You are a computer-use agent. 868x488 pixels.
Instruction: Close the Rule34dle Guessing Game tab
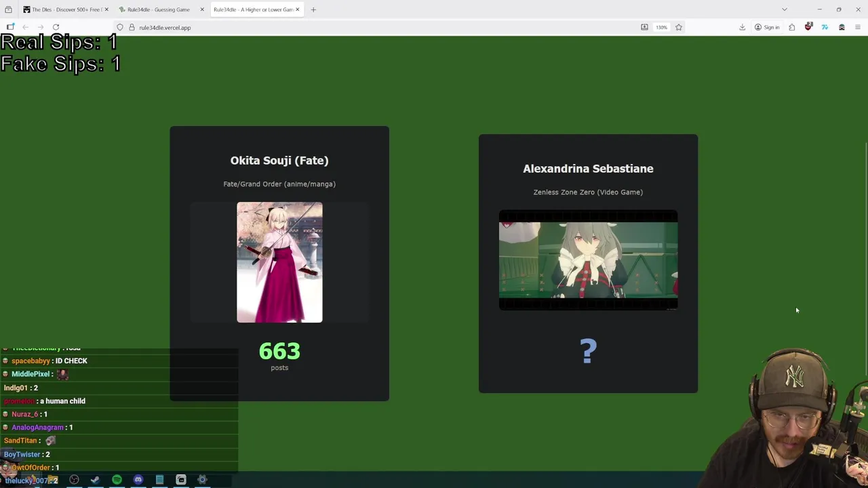[x=201, y=9]
